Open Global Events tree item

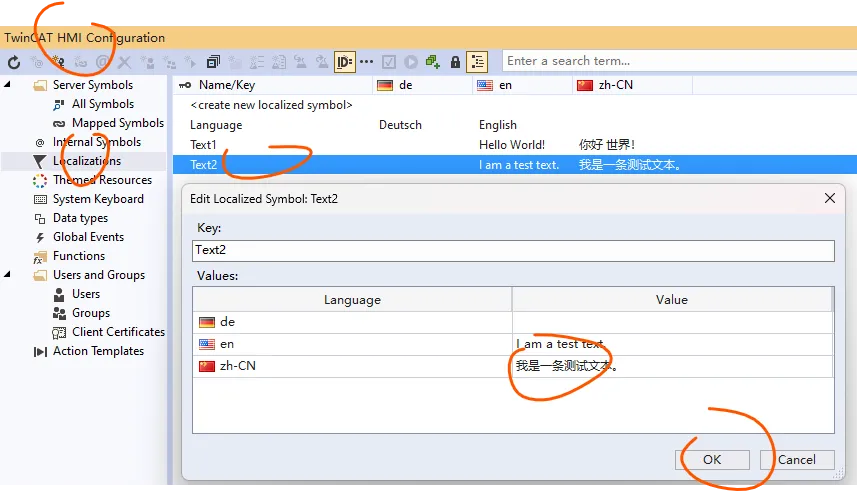(89, 237)
